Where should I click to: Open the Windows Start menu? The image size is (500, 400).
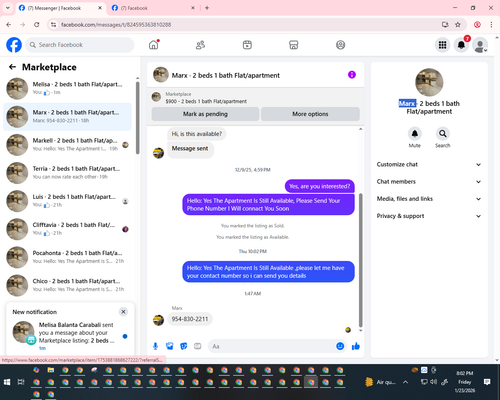(7, 382)
